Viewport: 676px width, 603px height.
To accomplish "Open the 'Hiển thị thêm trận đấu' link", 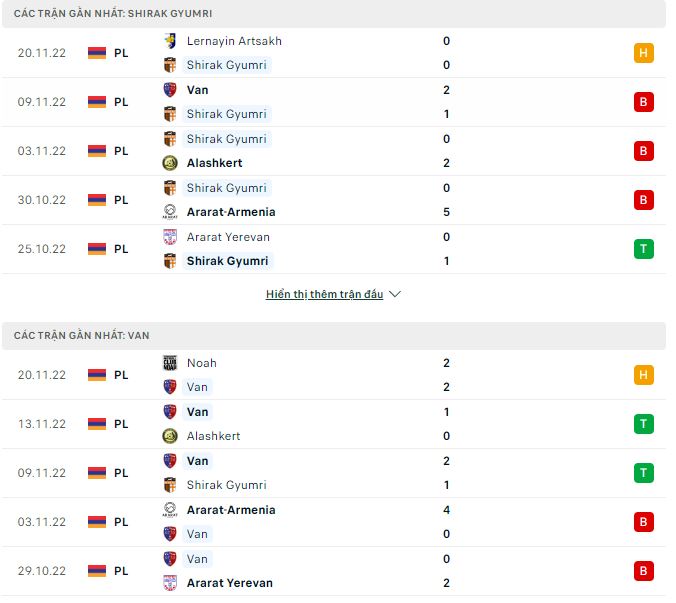I will (x=325, y=295).
